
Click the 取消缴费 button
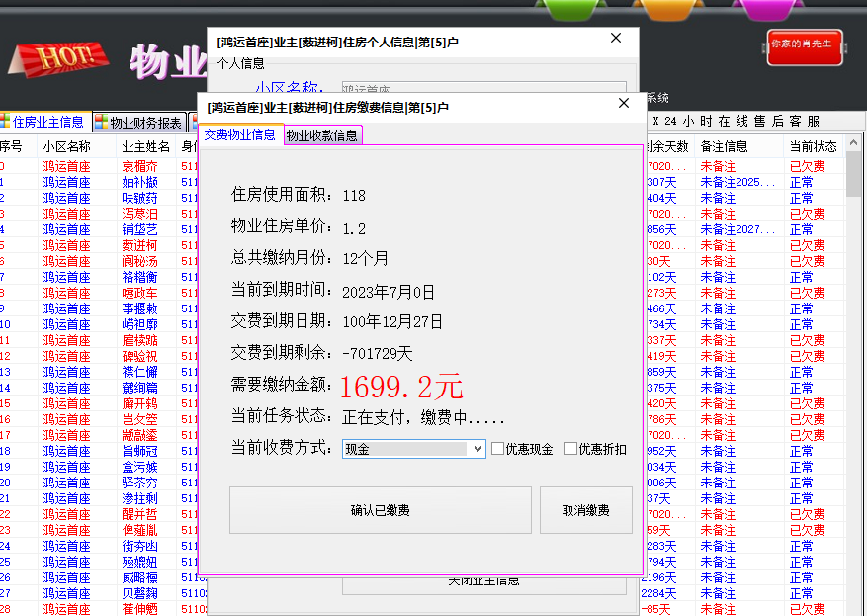tap(585, 510)
